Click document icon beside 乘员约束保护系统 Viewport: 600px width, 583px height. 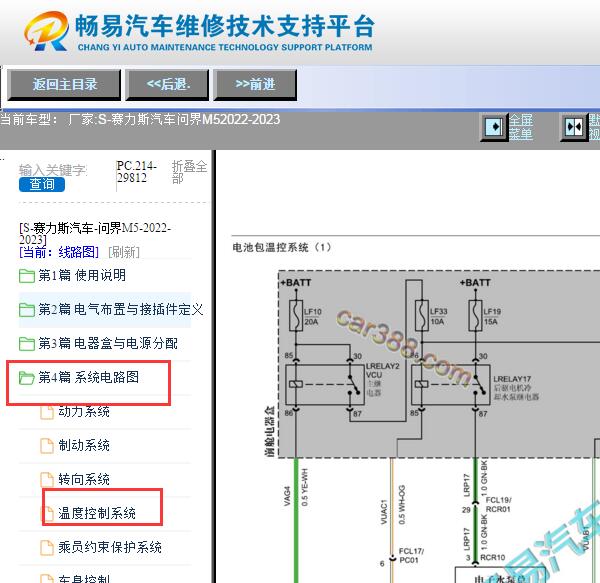[x=47, y=548]
